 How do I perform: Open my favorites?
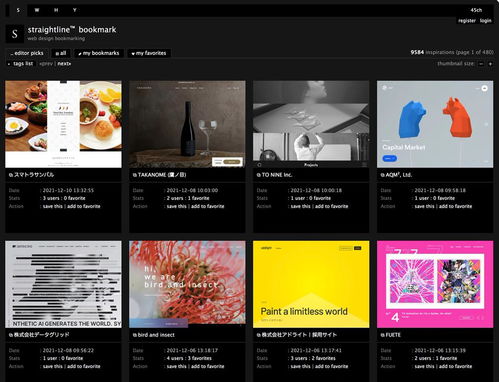(x=149, y=53)
